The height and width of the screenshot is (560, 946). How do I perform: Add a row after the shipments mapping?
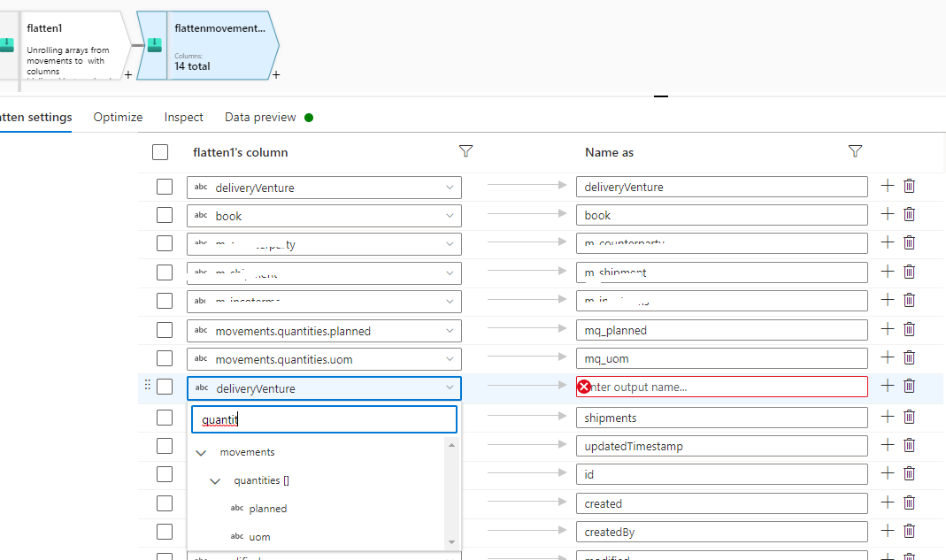click(x=887, y=417)
